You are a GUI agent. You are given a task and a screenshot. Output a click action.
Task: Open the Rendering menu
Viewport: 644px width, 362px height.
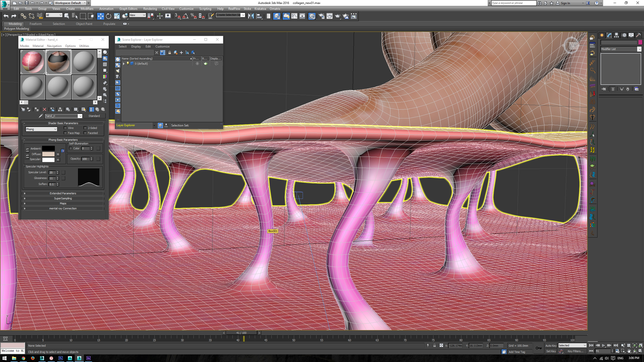coord(149,8)
